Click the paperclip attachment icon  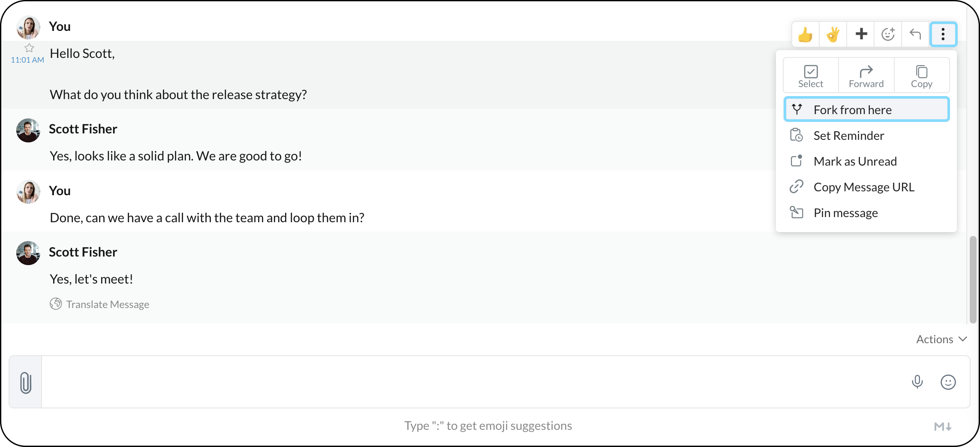(26, 382)
